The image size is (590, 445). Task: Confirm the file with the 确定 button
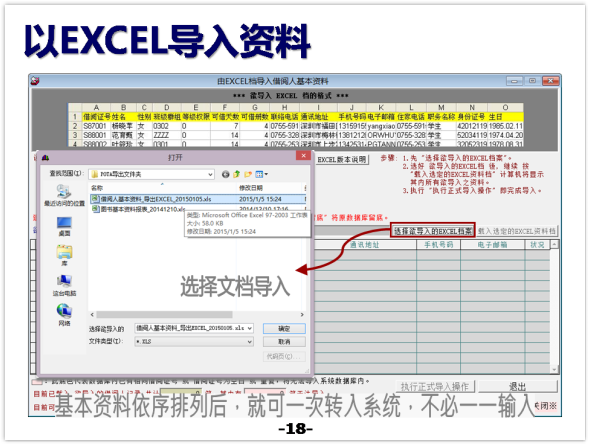[x=284, y=329]
